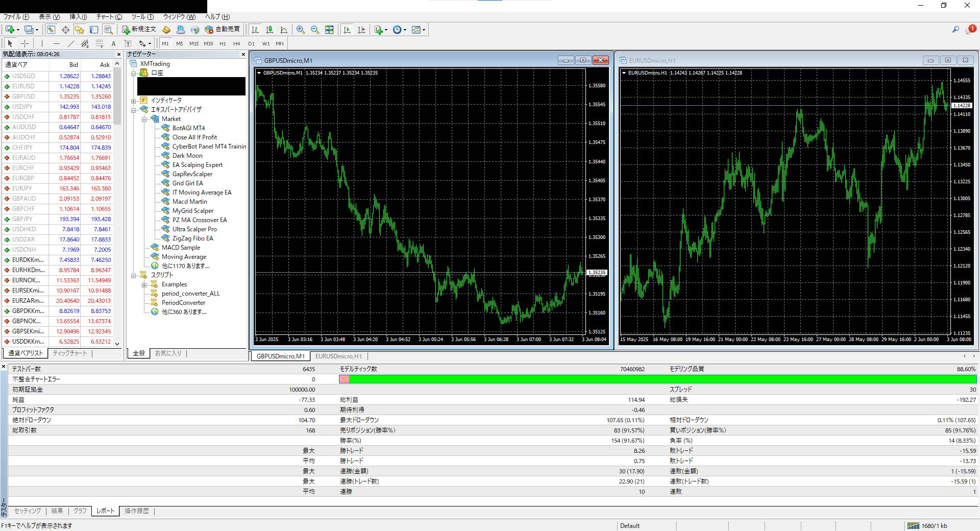The image size is (980, 531).
Task: Select the crosshair tool
Action: tap(24, 43)
